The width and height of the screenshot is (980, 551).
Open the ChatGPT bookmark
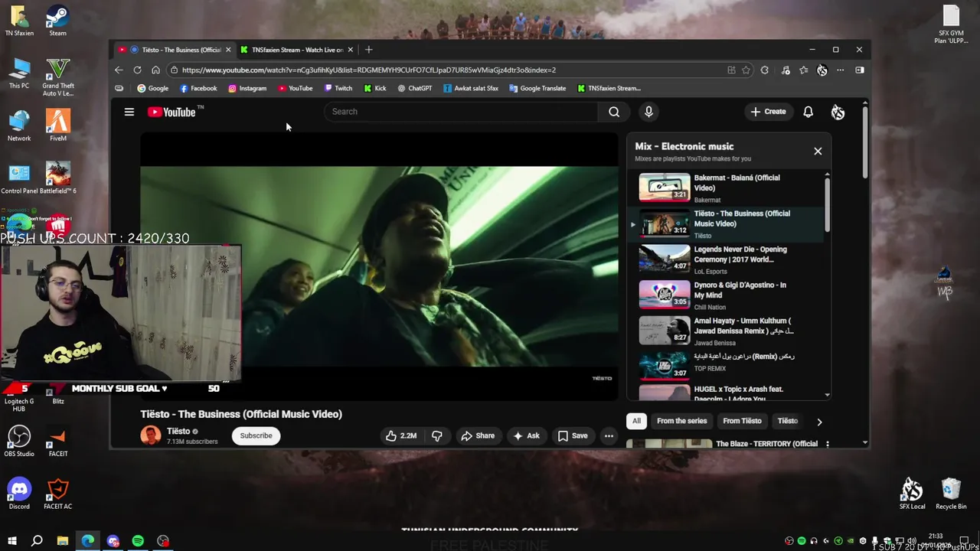click(x=414, y=88)
